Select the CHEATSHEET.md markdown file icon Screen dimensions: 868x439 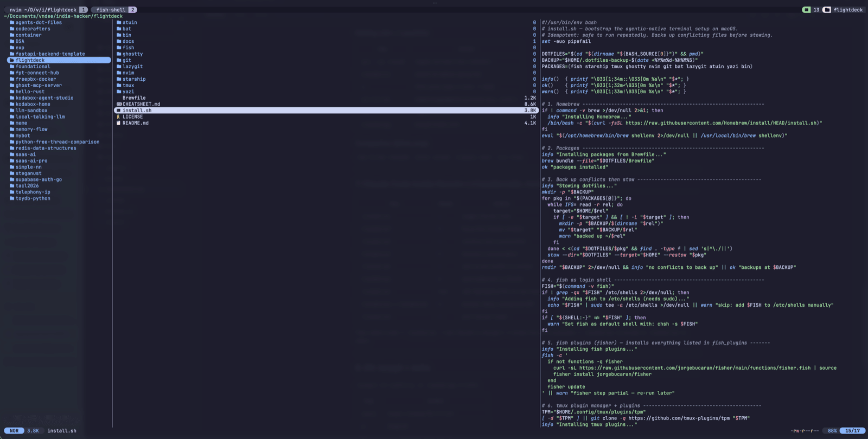119,104
